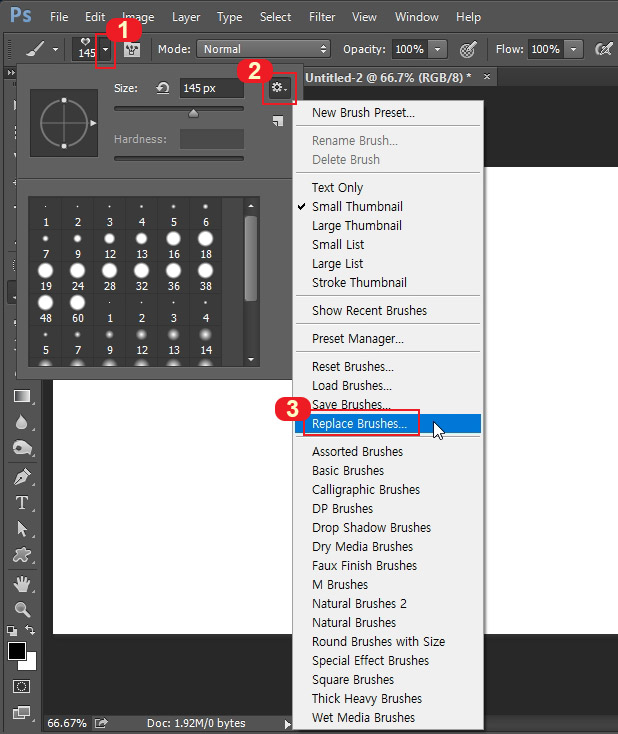Select the Dodge tool in toolbar
Screen dimensions: 618x734
click(22, 448)
